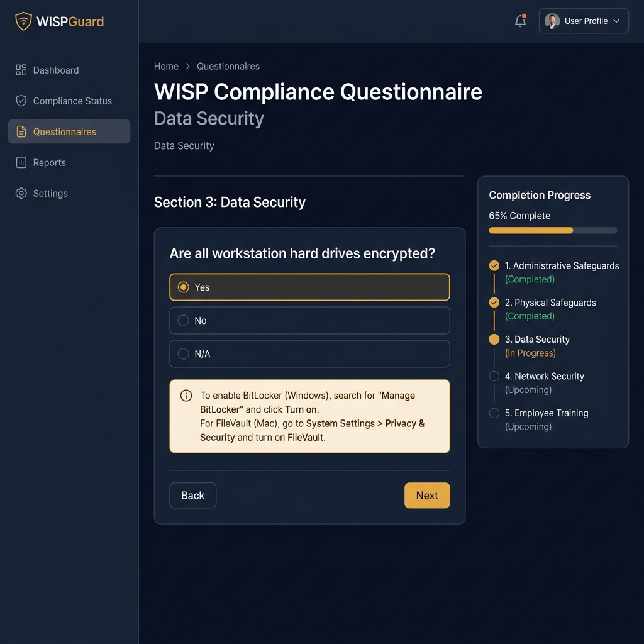This screenshot has width=644, height=644.
Task: Click the WISPGuard shield logo icon
Action: click(x=23, y=21)
